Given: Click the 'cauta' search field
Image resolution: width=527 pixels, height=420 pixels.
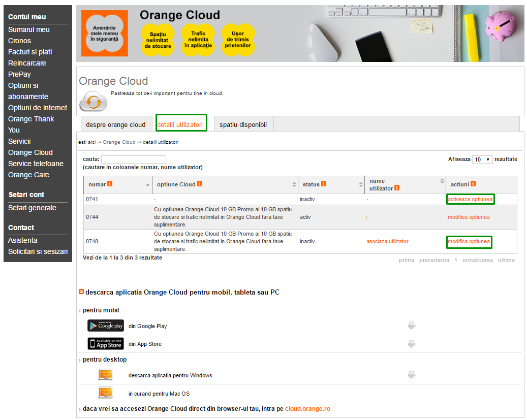Looking at the screenshot, I should pyautogui.click(x=134, y=159).
